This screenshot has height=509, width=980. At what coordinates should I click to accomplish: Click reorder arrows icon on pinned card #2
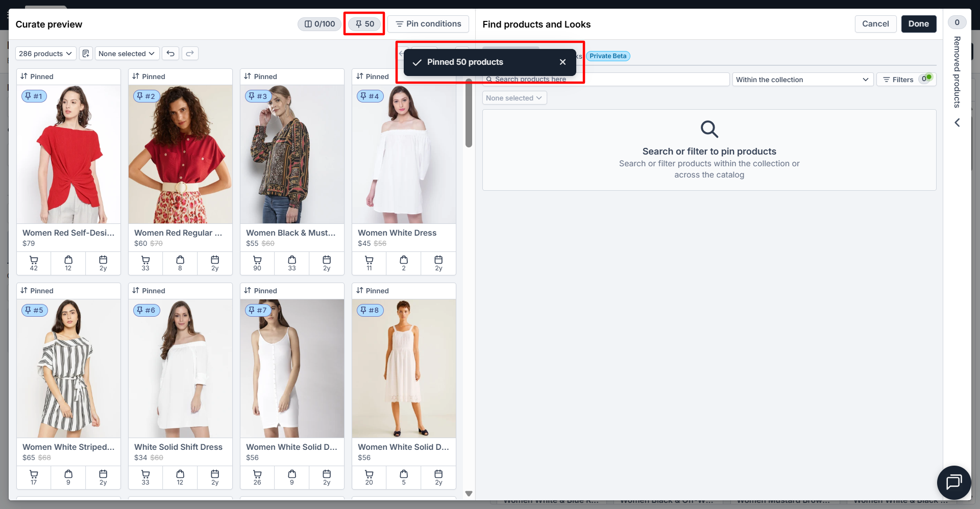click(136, 77)
